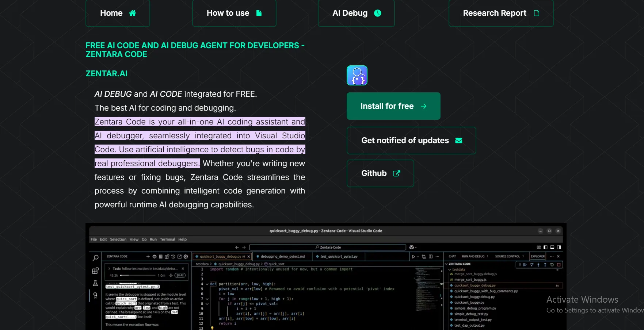The width and height of the screenshot is (644, 330).
Task: Expand the Task follow instruction chevron
Action: [109, 269]
